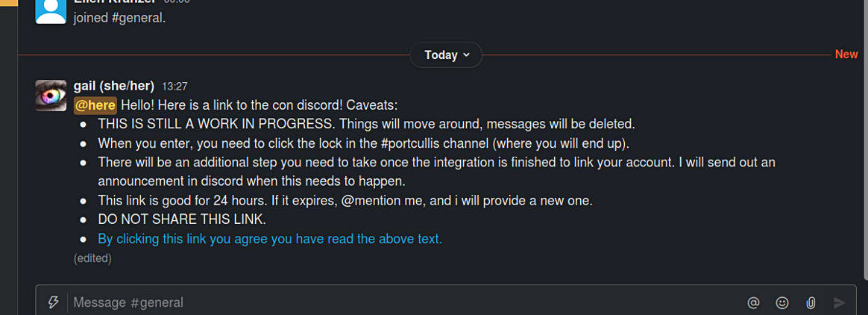Screen dimensions: 868x315
Task: Click the highlighted @here mention
Action: pyautogui.click(x=95, y=105)
